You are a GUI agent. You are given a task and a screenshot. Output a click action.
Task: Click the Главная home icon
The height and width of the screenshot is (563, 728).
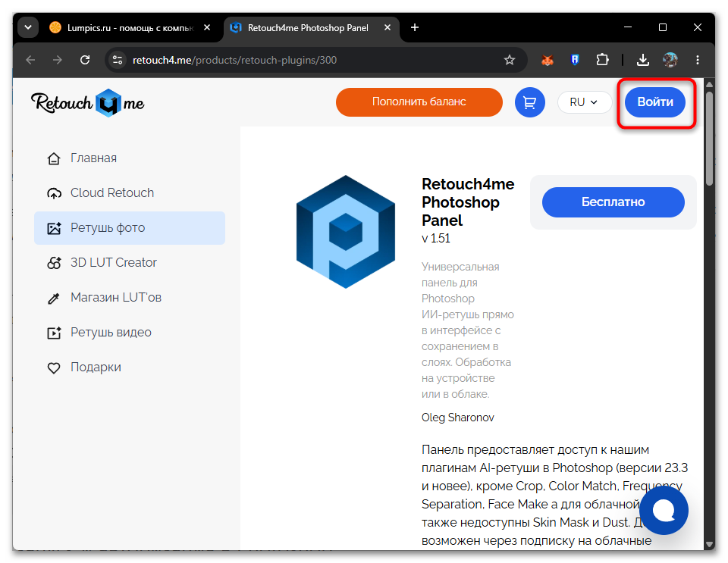[x=54, y=158]
